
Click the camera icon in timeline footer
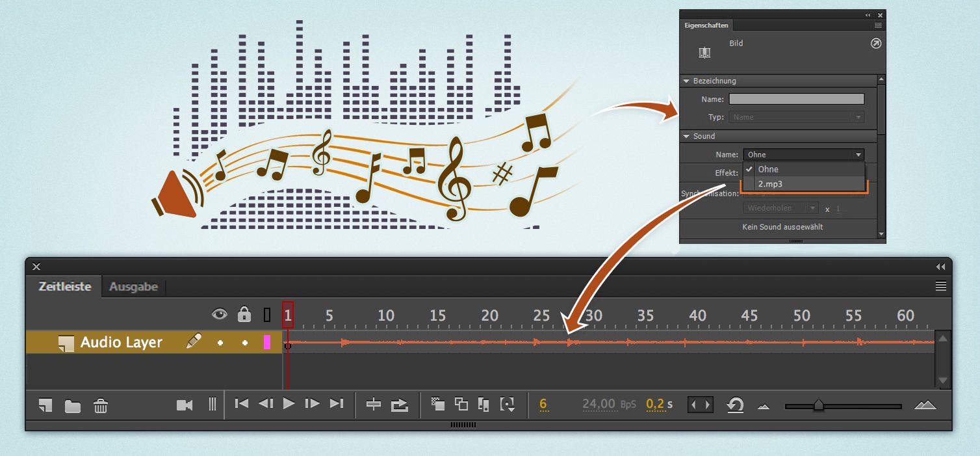tap(185, 405)
